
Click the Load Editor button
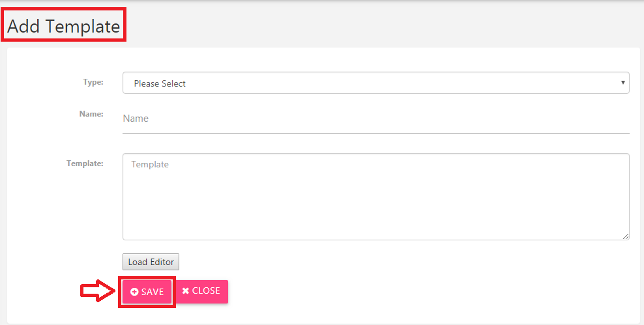[x=151, y=262]
